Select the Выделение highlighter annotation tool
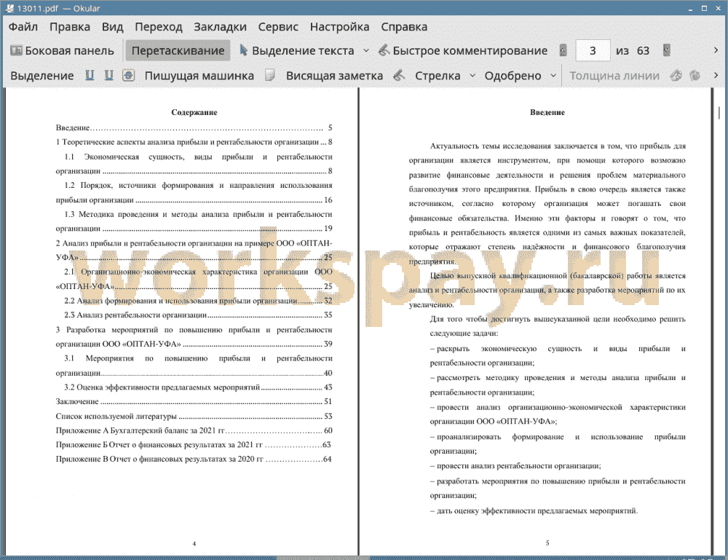Viewport: 728px width, 560px height. pyautogui.click(x=41, y=76)
